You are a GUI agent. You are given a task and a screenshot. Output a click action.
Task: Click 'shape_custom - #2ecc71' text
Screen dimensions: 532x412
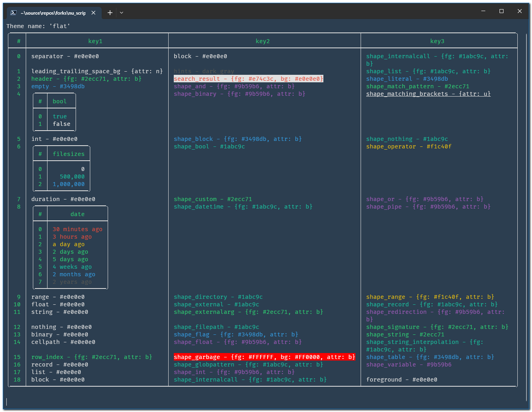tap(213, 199)
